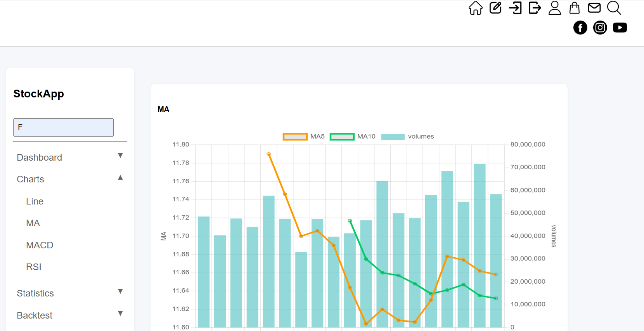Open the mail envelope icon
Screen dimensions: 644x331
594,8
